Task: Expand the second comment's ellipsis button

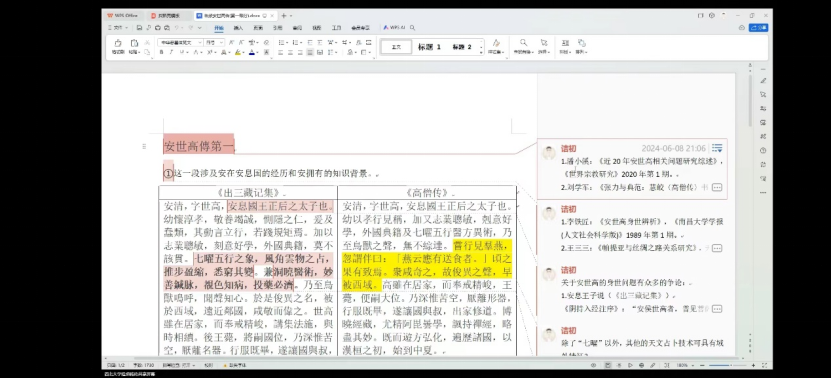Action: pos(717,248)
